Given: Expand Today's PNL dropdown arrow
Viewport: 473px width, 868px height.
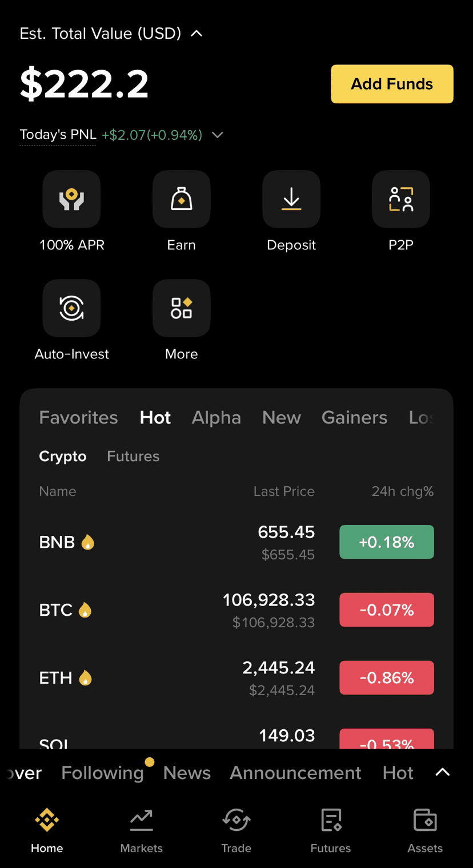Looking at the screenshot, I should tap(217, 135).
